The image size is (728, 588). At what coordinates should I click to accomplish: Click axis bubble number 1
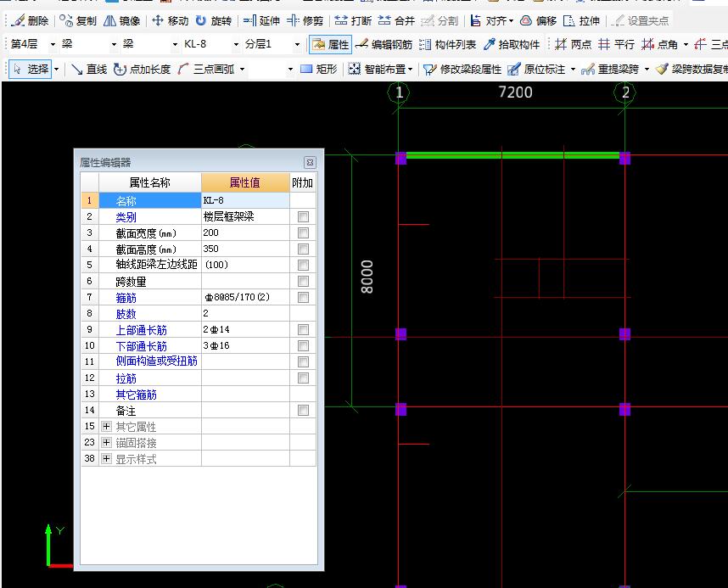(399, 92)
